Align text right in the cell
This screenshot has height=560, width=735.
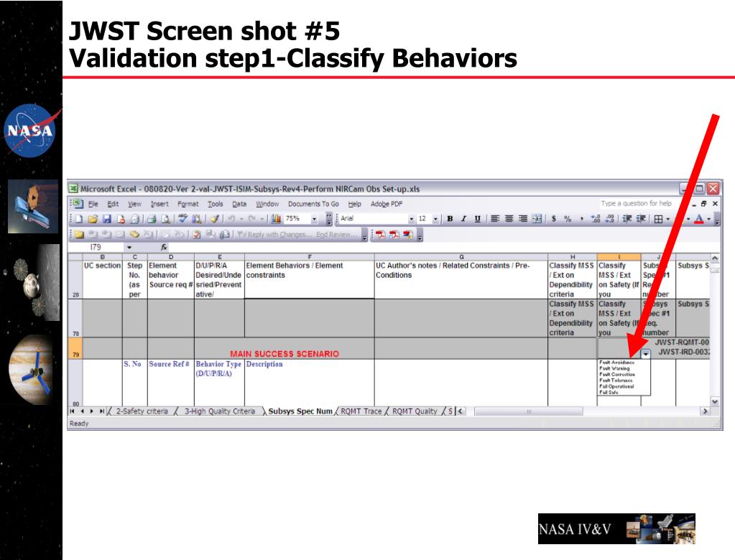[x=523, y=219]
